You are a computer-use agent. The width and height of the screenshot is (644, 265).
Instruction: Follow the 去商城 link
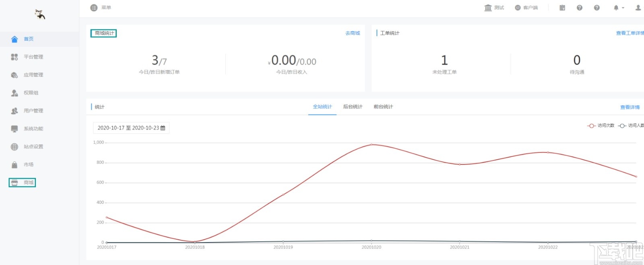click(353, 33)
